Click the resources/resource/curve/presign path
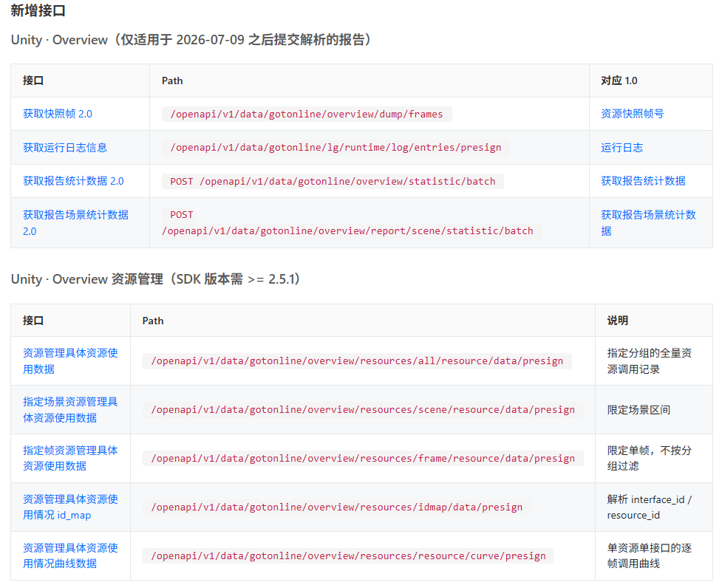The width and height of the screenshot is (722, 588). point(348,555)
